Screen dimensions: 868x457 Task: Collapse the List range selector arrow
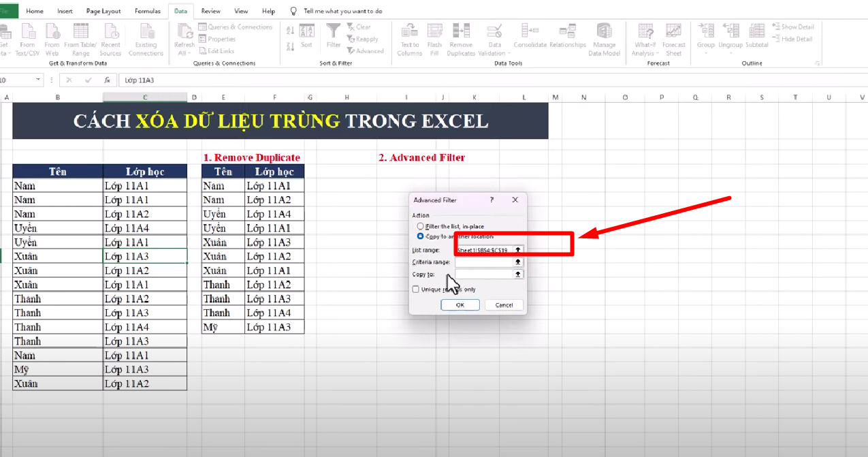pyautogui.click(x=518, y=250)
